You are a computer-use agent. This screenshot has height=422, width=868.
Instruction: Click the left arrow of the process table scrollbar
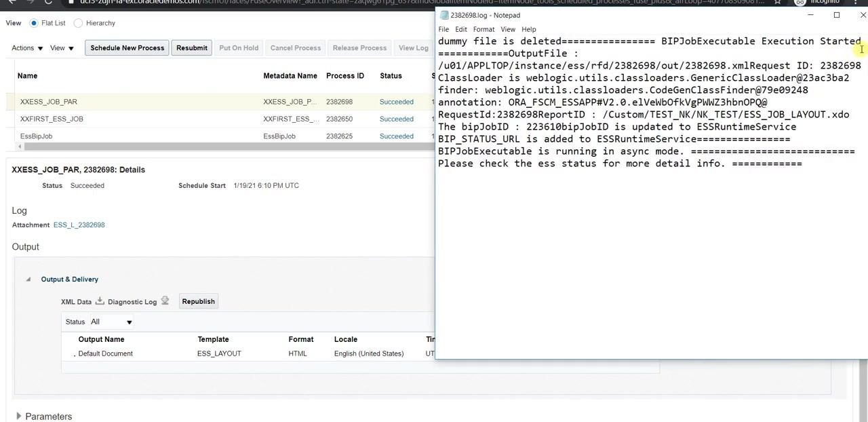point(19,147)
